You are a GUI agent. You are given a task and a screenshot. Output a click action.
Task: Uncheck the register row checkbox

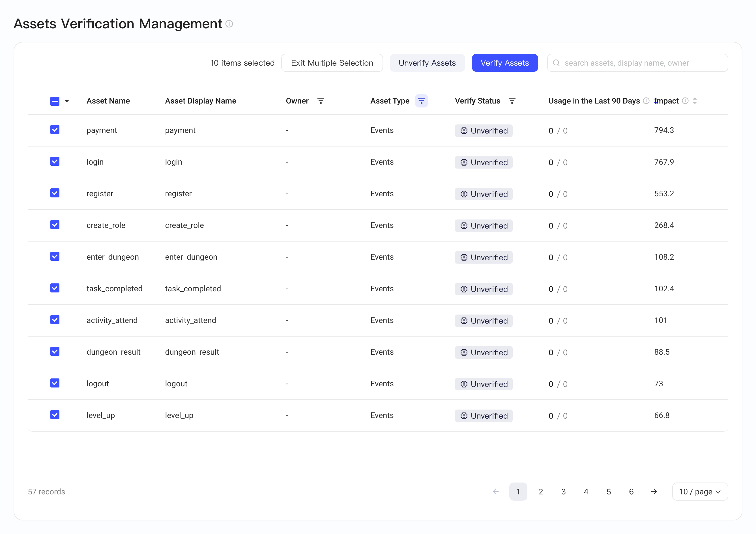pyautogui.click(x=55, y=193)
